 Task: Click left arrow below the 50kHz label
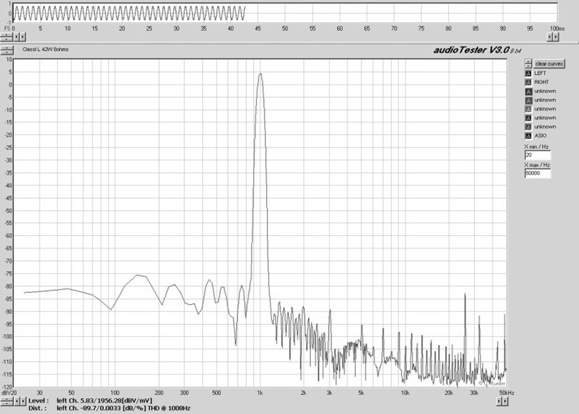(499, 401)
